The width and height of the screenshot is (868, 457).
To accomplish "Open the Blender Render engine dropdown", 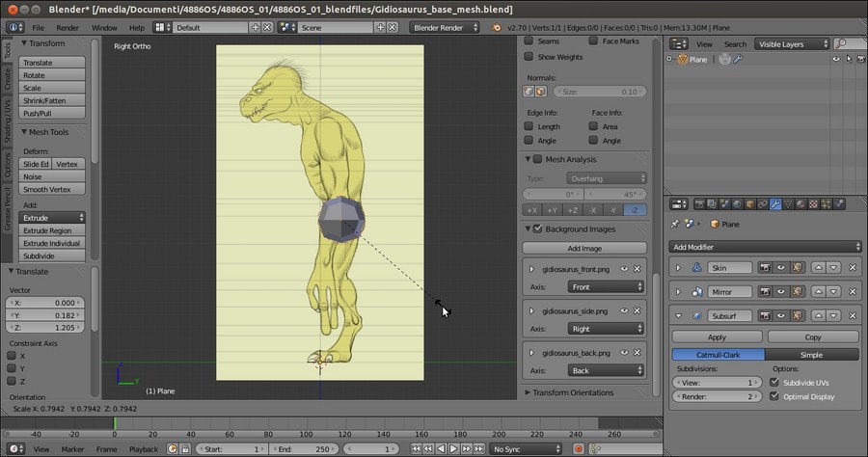I will [445, 27].
